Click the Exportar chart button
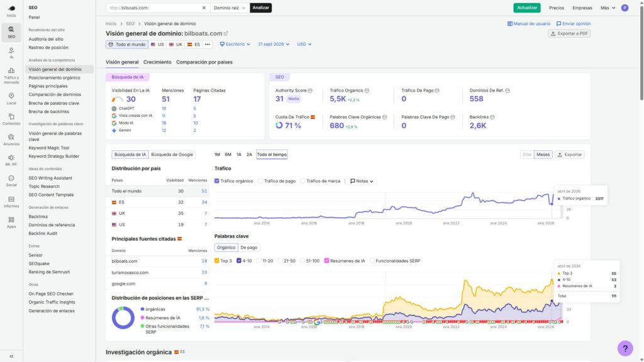Screen dimensions: 644x362 (569, 155)
